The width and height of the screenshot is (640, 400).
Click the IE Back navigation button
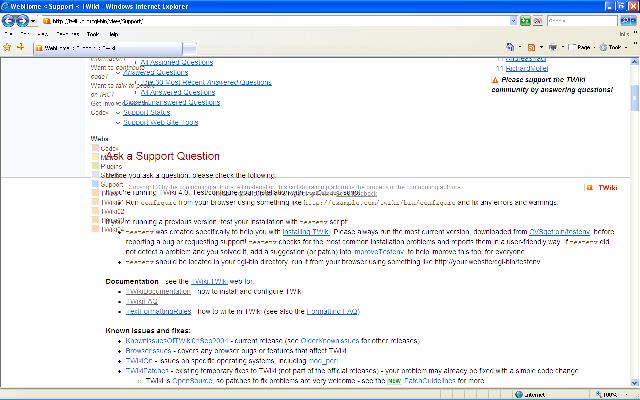point(13,19)
